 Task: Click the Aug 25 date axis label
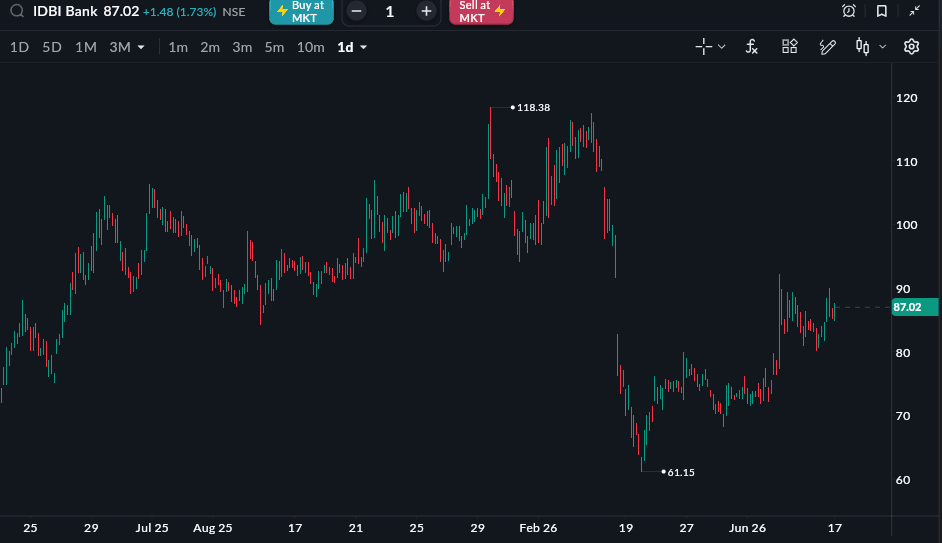pyautogui.click(x=212, y=528)
